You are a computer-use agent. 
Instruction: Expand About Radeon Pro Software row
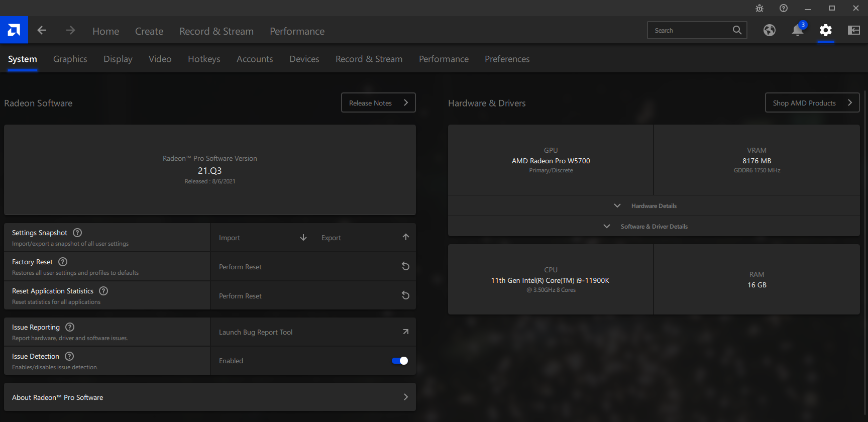pos(210,397)
